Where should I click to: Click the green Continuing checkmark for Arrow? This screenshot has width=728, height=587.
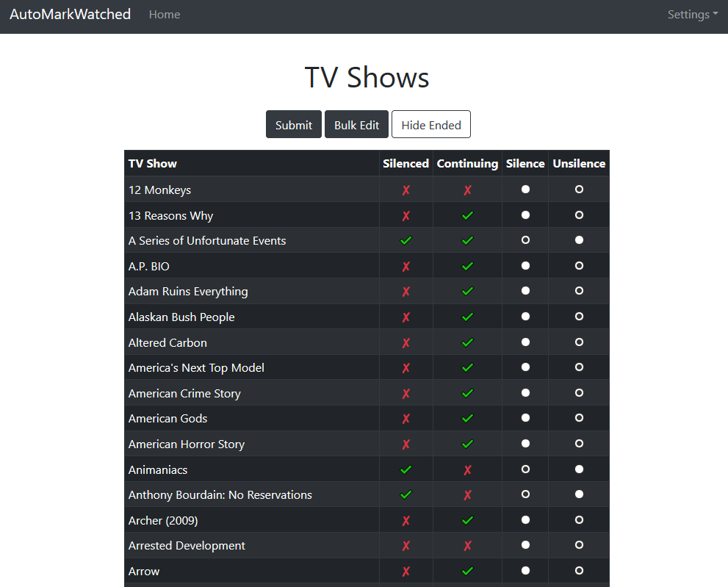[x=467, y=572]
